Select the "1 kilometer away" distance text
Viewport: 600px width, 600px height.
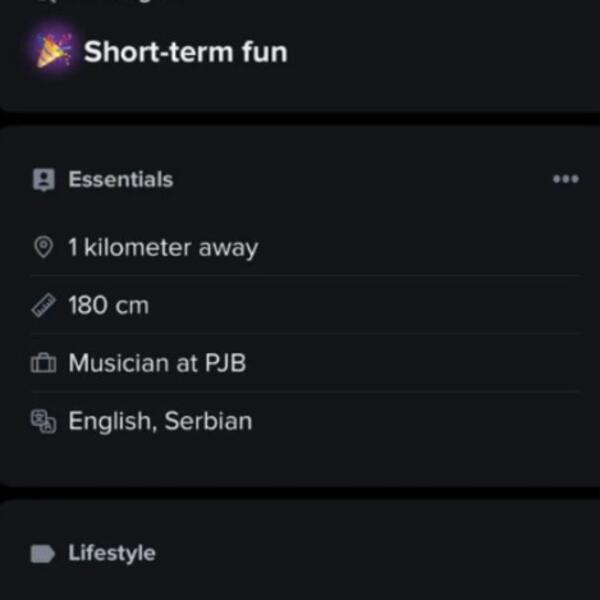pyautogui.click(x=162, y=247)
